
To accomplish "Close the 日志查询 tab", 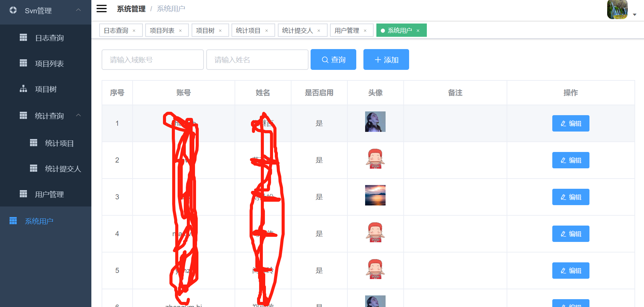I will pos(134,31).
